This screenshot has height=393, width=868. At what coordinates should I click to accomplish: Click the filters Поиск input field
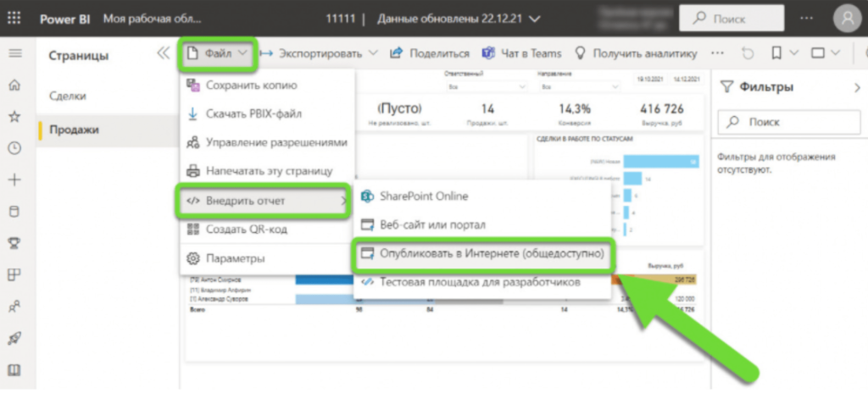(784, 122)
